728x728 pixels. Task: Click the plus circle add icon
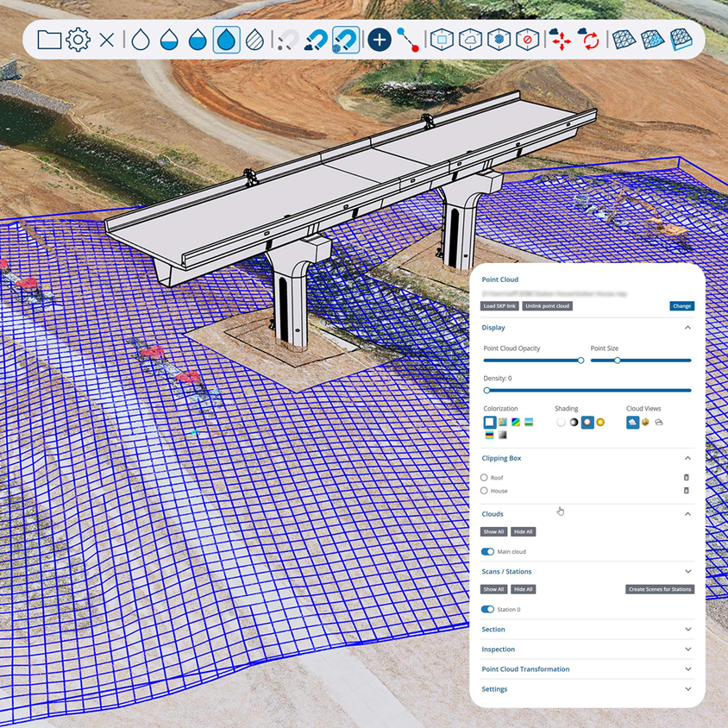(x=379, y=40)
